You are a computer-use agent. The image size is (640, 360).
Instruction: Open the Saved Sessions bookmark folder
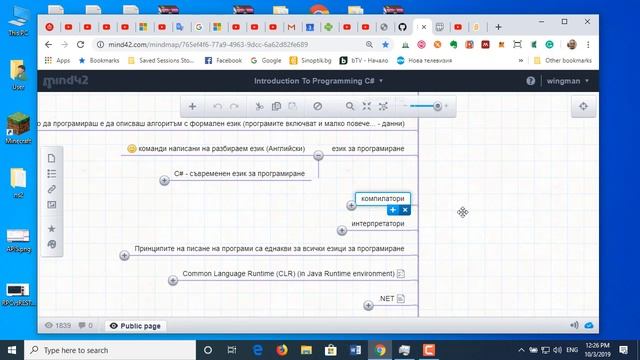161,60
